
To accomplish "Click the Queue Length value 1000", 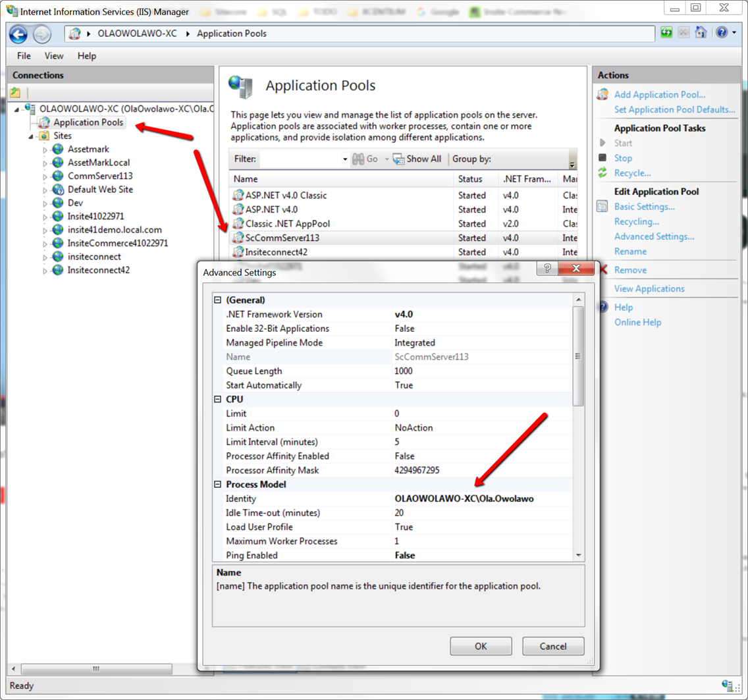I will (x=404, y=371).
